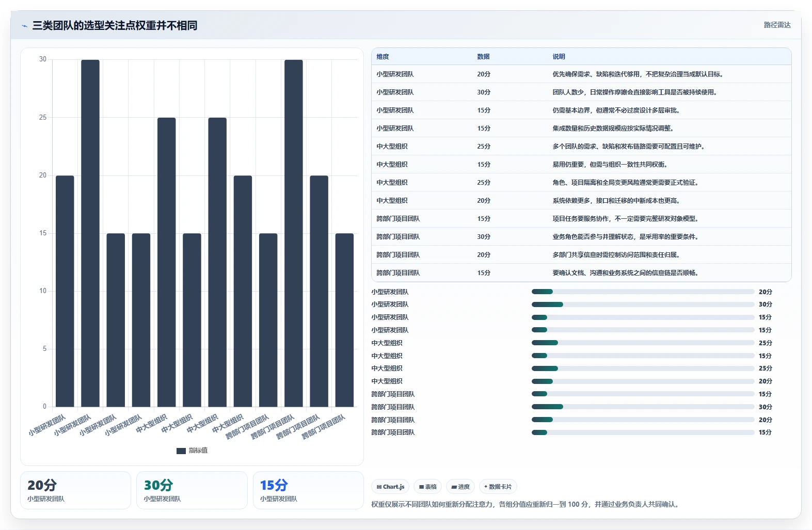Open the 20分 小型研发团队 stat card
The height and width of the screenshot is (530, 812).
[x=76, y=490]
